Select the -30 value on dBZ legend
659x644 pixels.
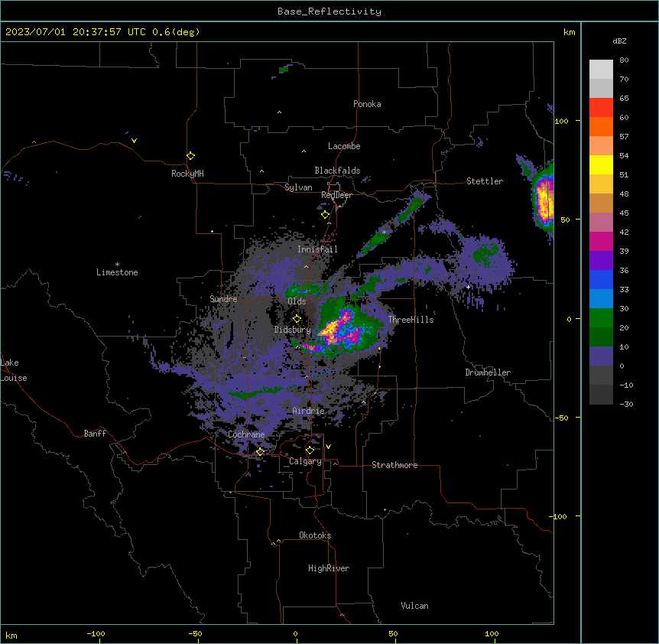tap(626, 404)
